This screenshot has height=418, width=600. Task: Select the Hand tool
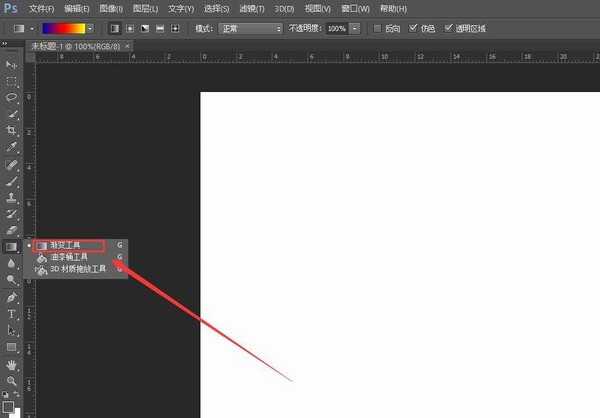click(12, 365)
